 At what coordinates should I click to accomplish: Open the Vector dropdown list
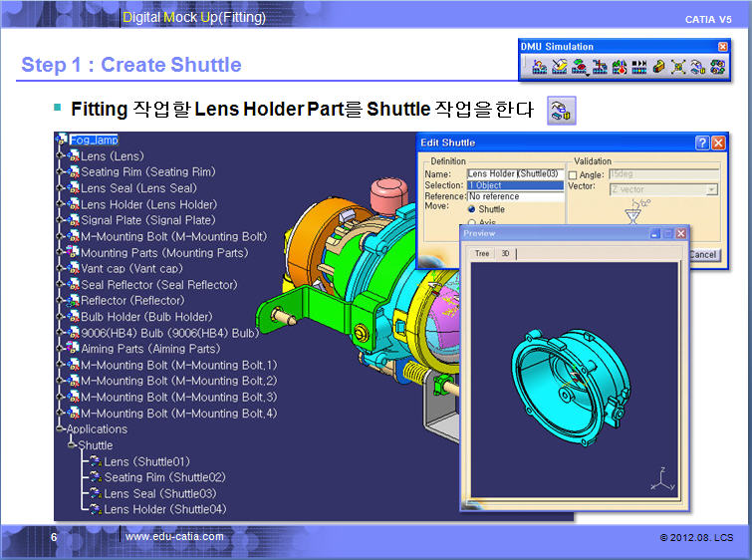pos(712,188)
